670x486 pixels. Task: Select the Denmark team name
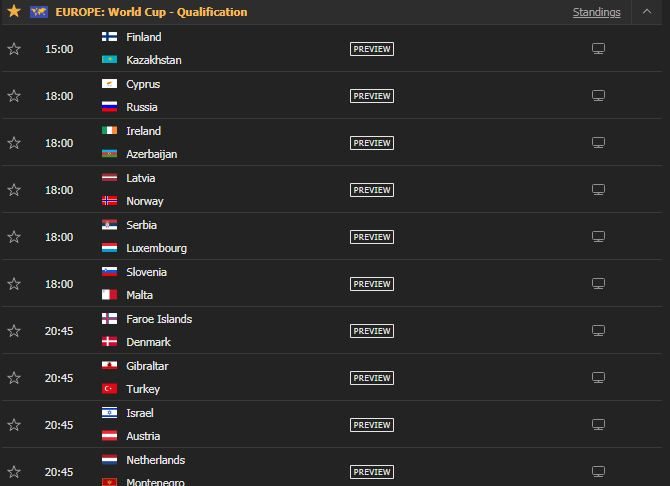[x=148, y=342]
